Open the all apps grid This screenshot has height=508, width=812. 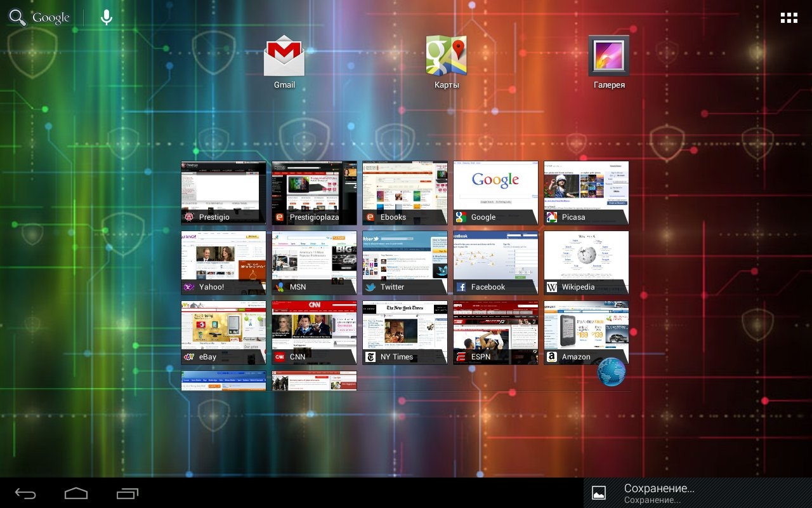pos(789,18)
